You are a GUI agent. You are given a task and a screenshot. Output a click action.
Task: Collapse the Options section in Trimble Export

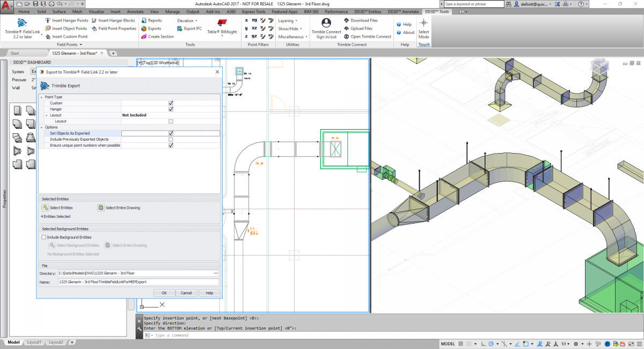coord(42,127)
